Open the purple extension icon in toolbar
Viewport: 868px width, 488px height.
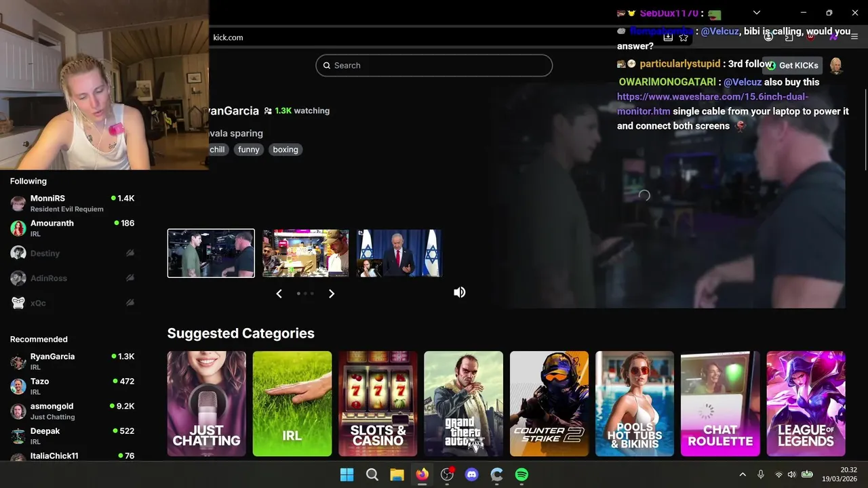click(833, 37)
